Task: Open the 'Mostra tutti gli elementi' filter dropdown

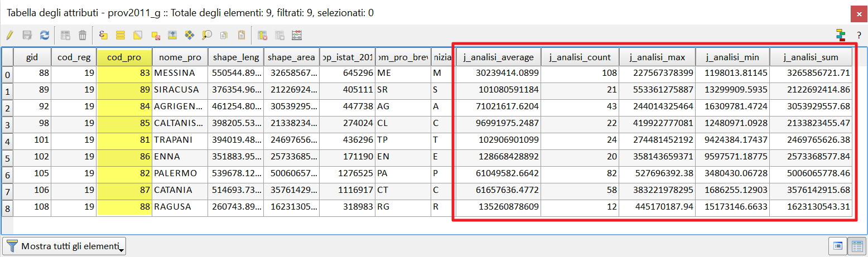Action: (65, 246)
